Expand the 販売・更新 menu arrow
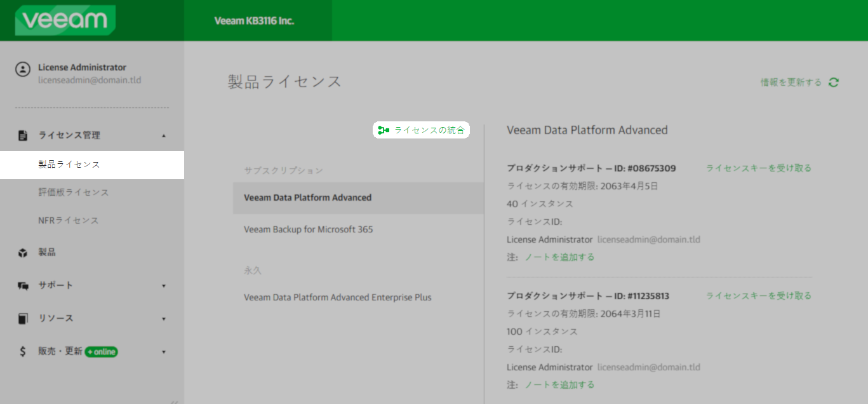Image resolution: width=868 pixels, height=404 pixels. (x=164, y=352)
